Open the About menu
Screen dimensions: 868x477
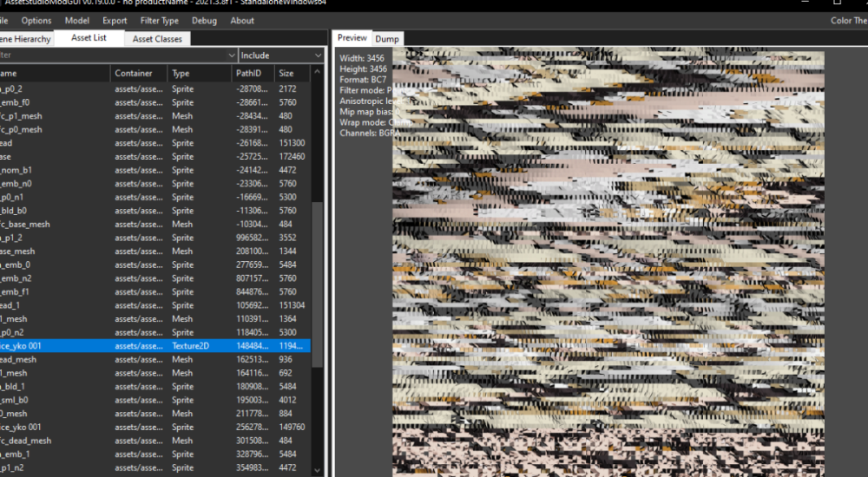[x=242, y=21]
